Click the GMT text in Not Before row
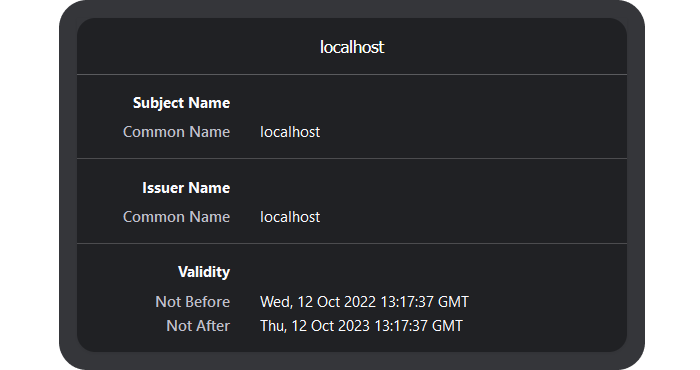 click(453, 302)
